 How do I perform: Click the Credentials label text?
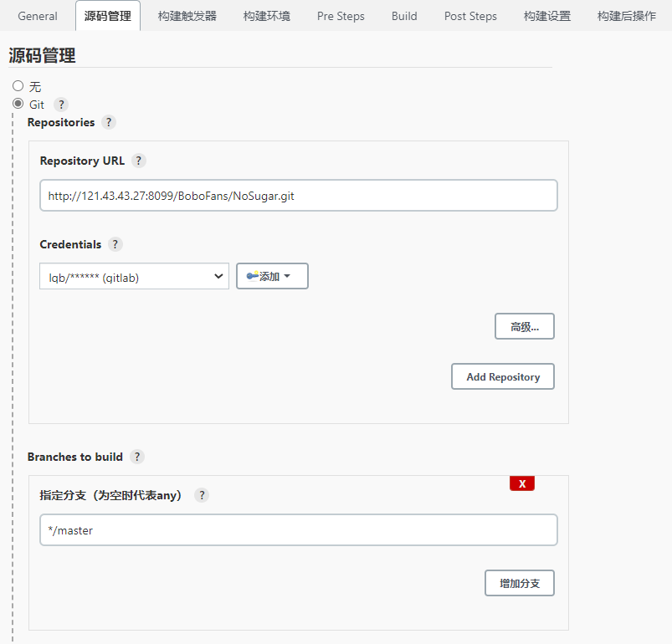70,244
